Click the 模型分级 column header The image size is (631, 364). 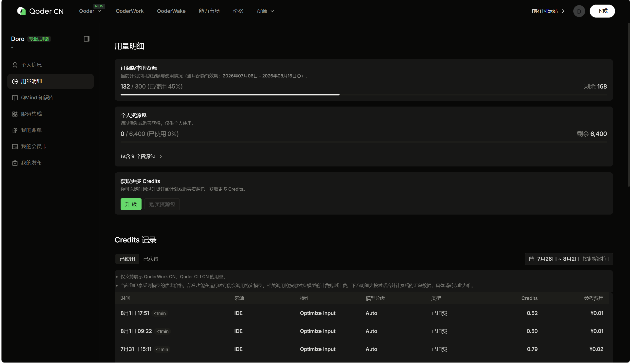point(375,298)
